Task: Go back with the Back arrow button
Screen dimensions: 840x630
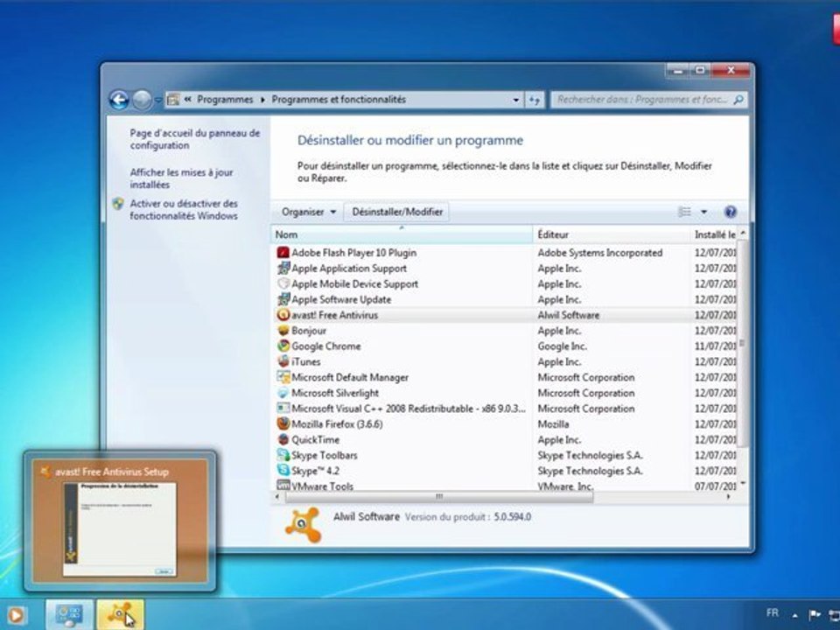Action: point(119,100)
